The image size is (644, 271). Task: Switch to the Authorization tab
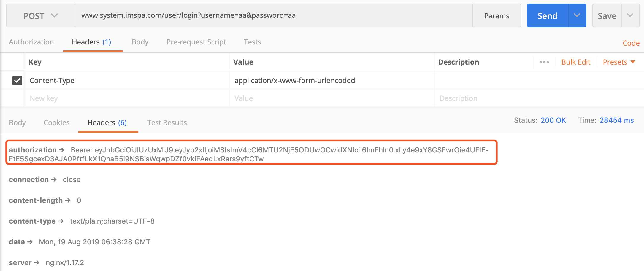(x=31, y=42)
